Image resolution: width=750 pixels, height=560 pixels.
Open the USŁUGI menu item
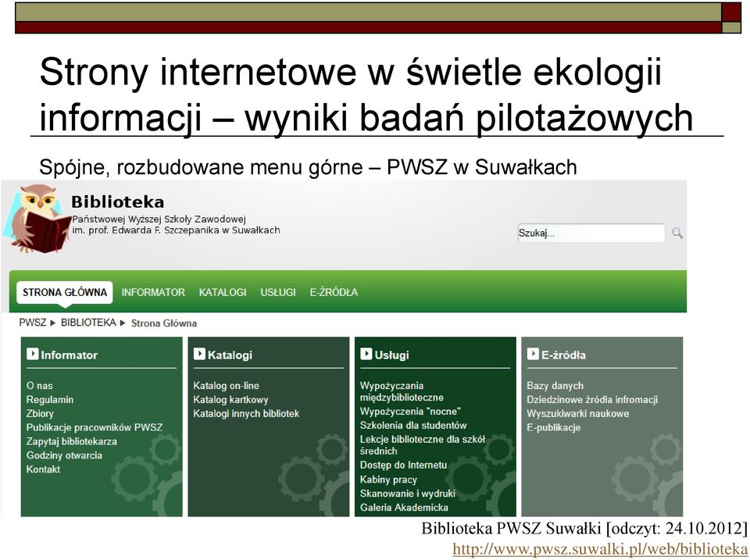tap(278, 292)
